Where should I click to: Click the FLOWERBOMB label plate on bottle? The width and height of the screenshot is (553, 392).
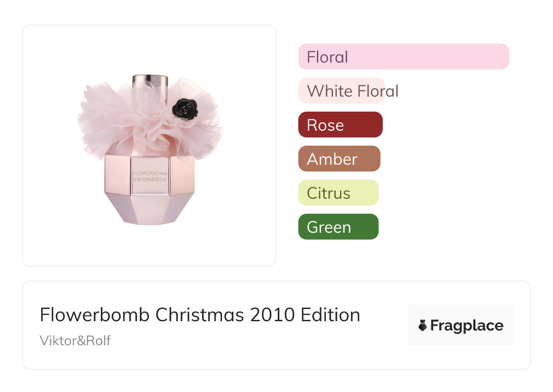click(150, 176)
